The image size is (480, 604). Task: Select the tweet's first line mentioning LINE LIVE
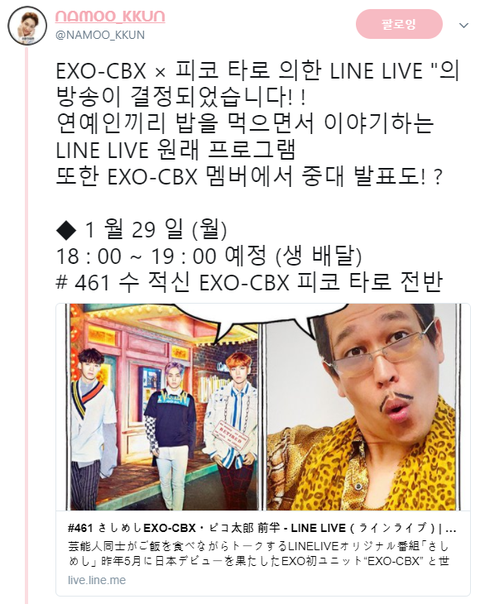[258, 71]
